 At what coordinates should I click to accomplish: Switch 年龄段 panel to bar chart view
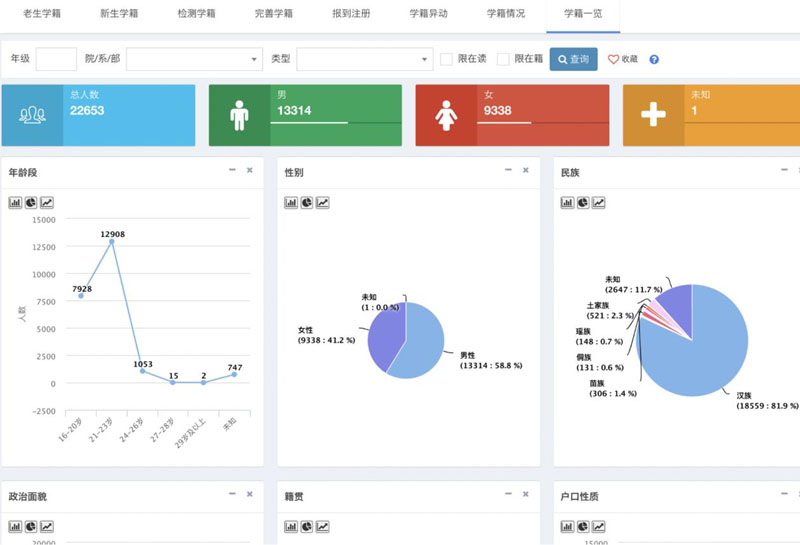pos(15,203)
